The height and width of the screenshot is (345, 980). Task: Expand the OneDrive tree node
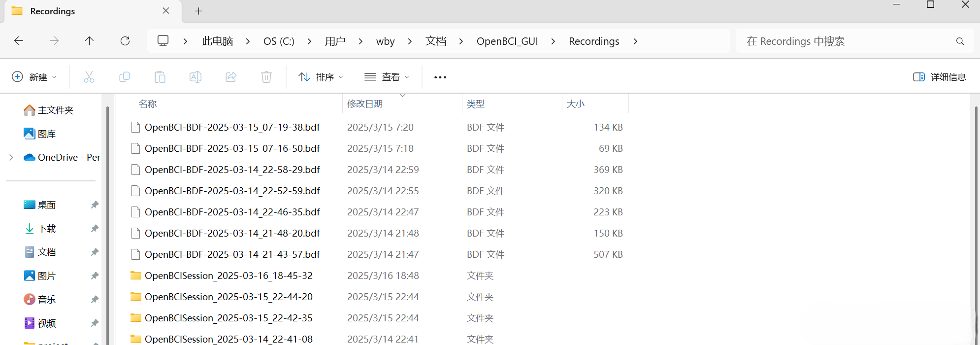click(11, 157)
